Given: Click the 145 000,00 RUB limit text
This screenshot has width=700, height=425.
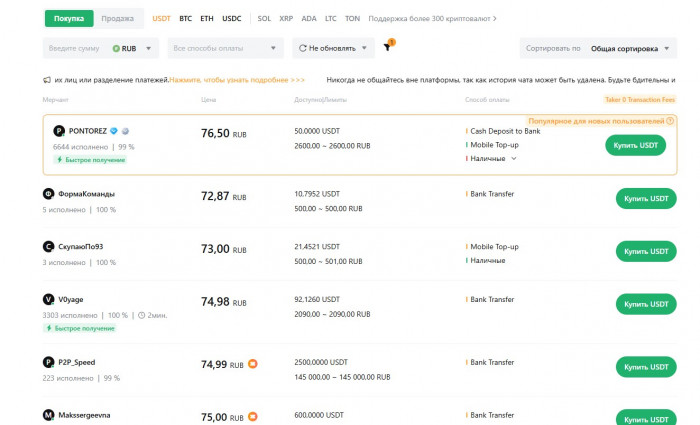Looking at the screenshot, I should pos(342,377).
